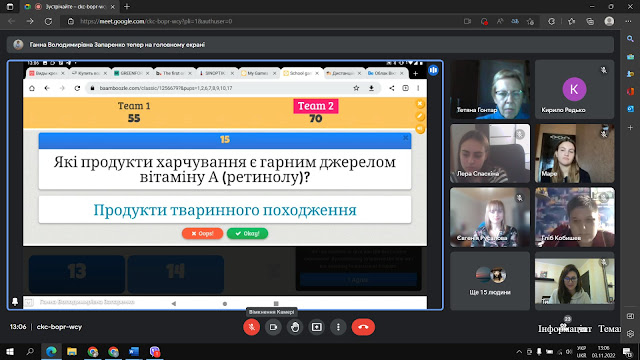Open Word from taskbar
Image resolution: width=640 pixels, height=360 pixels.
click(x=134, y=351)
